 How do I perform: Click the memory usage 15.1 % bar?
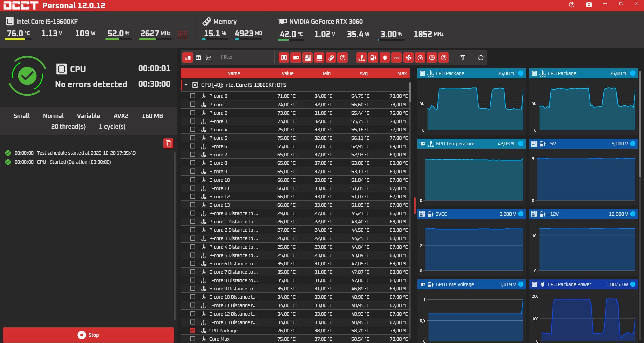pos(215,39)
